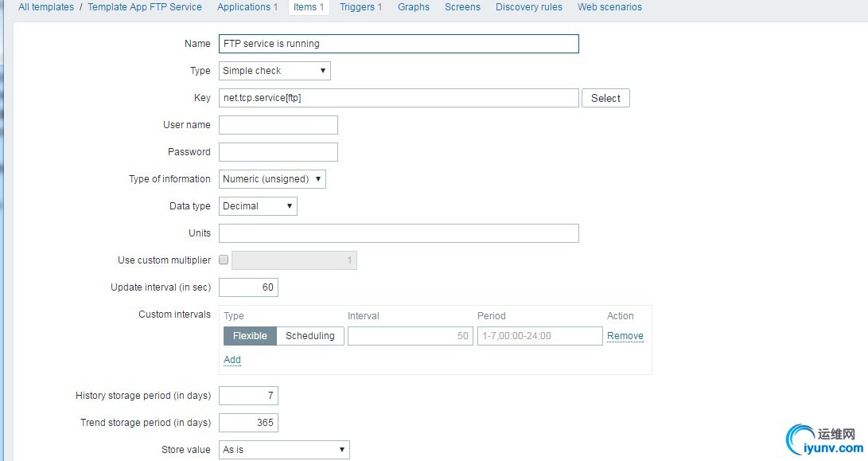Click the Name input field

(x=399, y=44)
